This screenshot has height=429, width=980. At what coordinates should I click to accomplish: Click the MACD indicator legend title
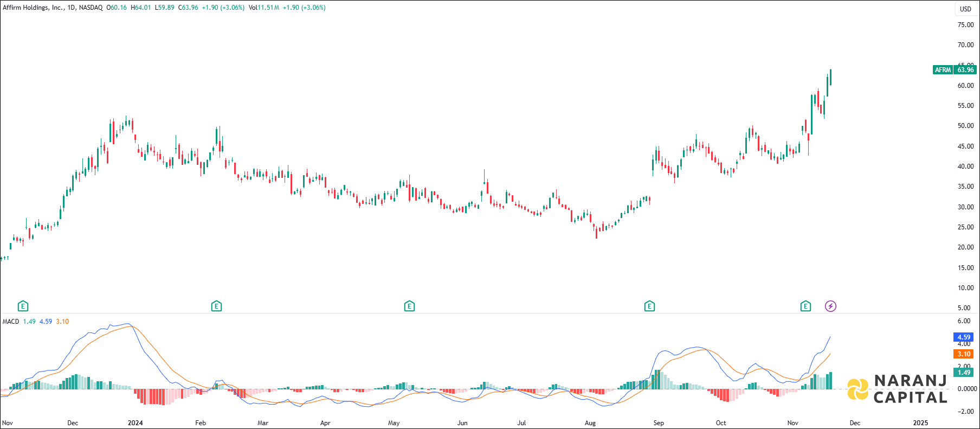tap(11, 322)
